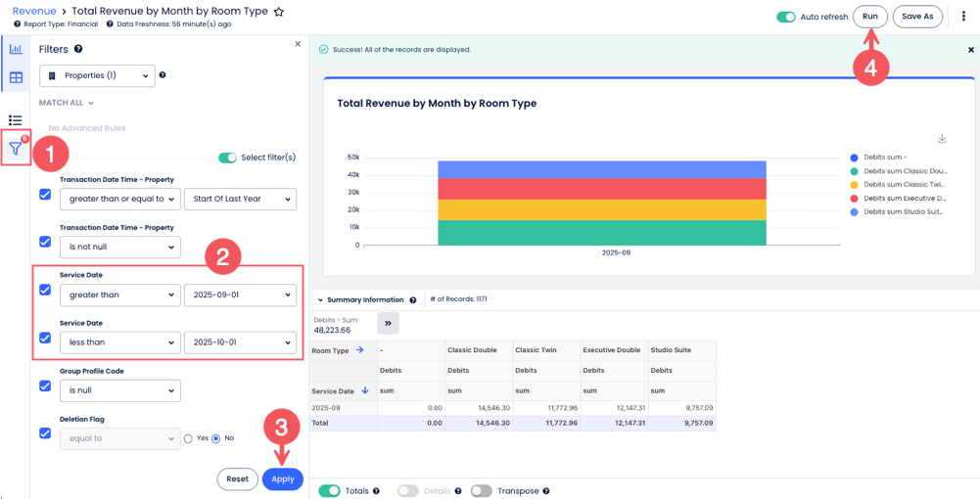Toggle the Auto refresh switch
Screen dimensions: 980x499
point(785,17)
